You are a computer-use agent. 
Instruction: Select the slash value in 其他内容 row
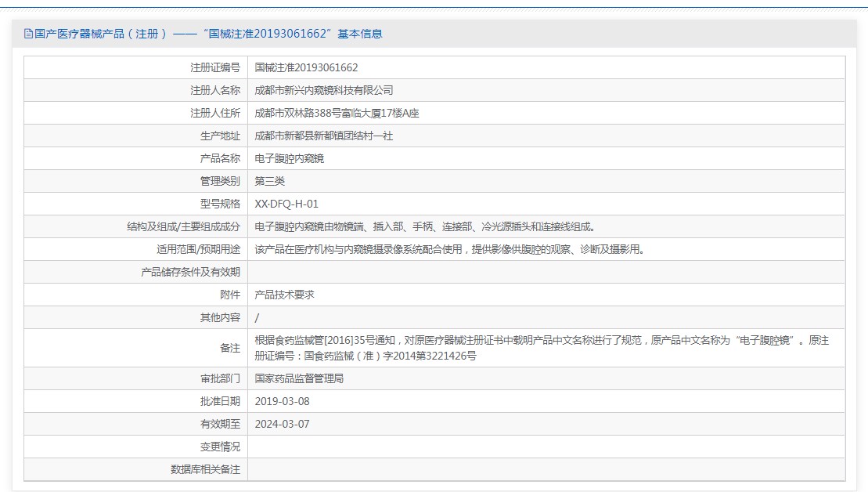257,318
